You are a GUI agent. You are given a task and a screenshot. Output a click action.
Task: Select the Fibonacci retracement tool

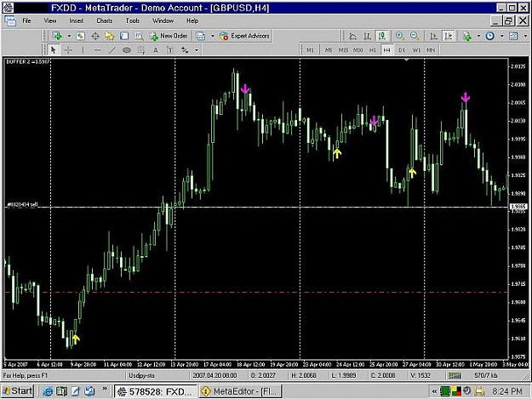pos(141,50)
